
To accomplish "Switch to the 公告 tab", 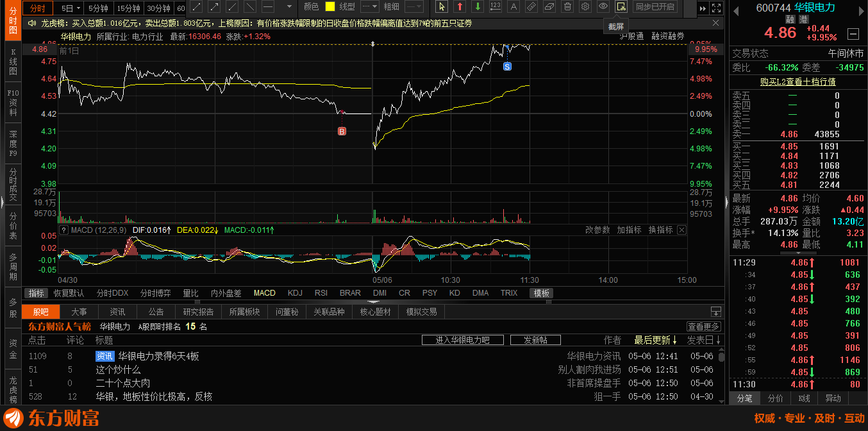I will pyautogui.click(x=156, y=312).
